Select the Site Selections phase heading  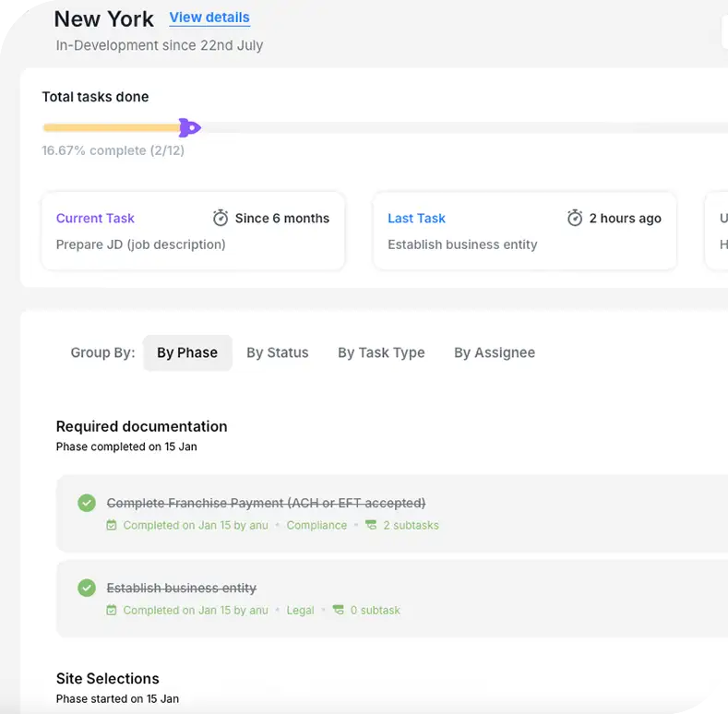coord(108,678)
